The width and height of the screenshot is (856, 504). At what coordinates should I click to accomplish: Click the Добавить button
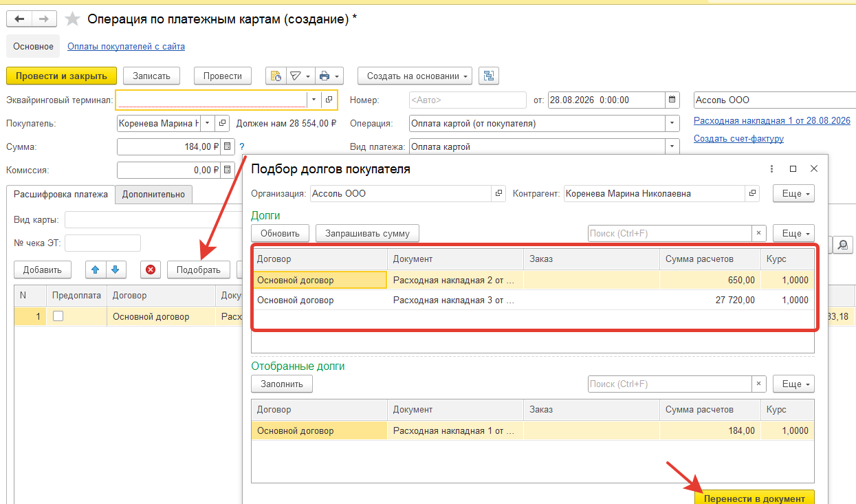(x=43, y=270)
